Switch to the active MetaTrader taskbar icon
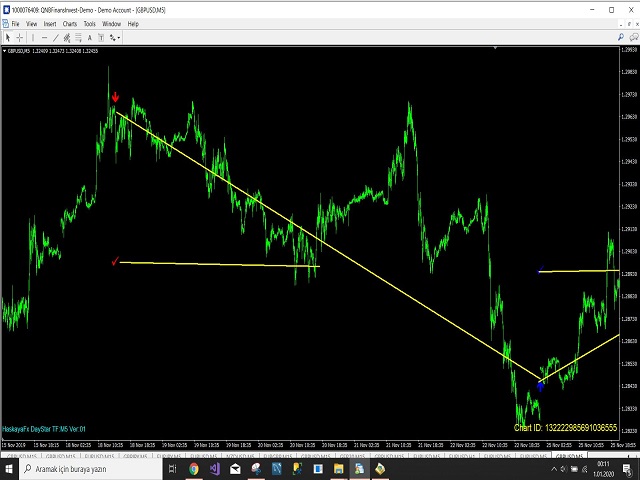The image size is (640, 480). pos(359,469)
